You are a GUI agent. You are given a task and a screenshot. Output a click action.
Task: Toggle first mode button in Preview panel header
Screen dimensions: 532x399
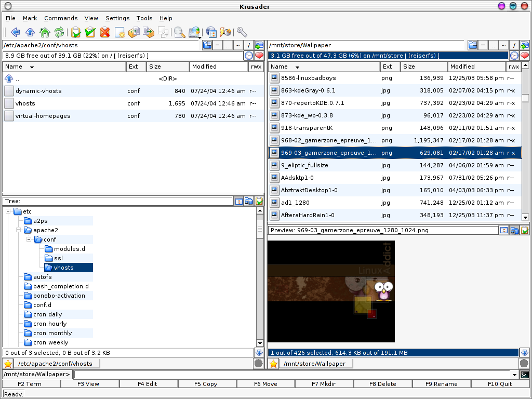504,230
